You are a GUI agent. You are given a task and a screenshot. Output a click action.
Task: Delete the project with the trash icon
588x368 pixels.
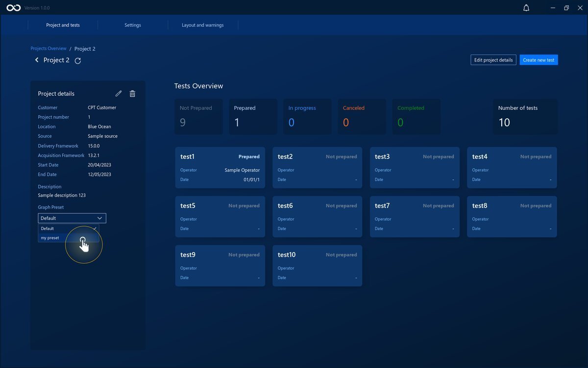click(x=132, y=94)
